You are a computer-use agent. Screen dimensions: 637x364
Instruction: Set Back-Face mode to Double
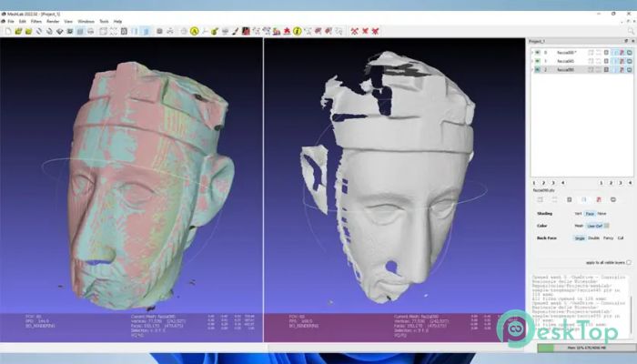pyautogui.click(x=593, y=238)
